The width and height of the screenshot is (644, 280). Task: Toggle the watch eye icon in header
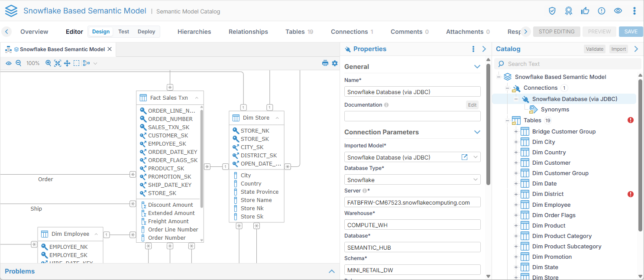(x=618, y=11)
